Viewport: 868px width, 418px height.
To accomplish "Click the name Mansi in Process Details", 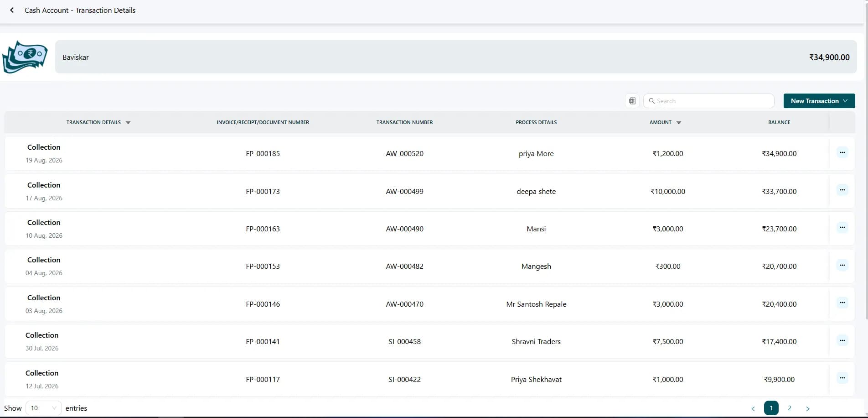I will tap(536, 229).
